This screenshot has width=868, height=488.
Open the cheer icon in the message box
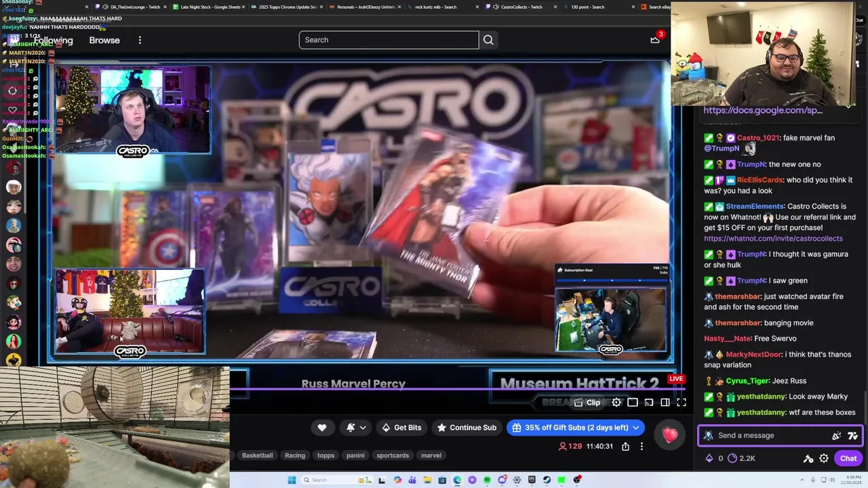click(837, 436)
